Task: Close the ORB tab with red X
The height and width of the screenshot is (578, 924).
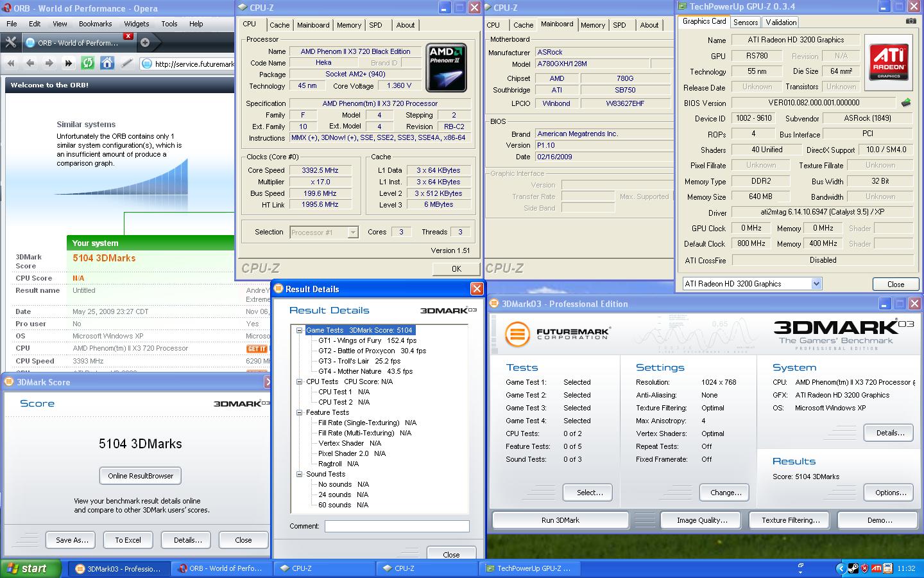Action: tap(128, 37)
